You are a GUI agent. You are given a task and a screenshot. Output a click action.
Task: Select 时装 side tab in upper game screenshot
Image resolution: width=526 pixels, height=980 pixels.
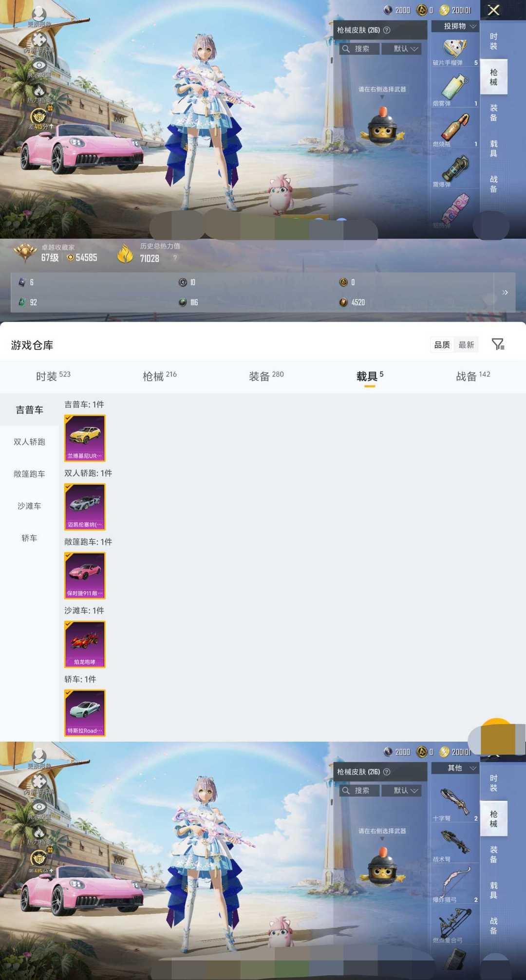click(x=493, y=41)
